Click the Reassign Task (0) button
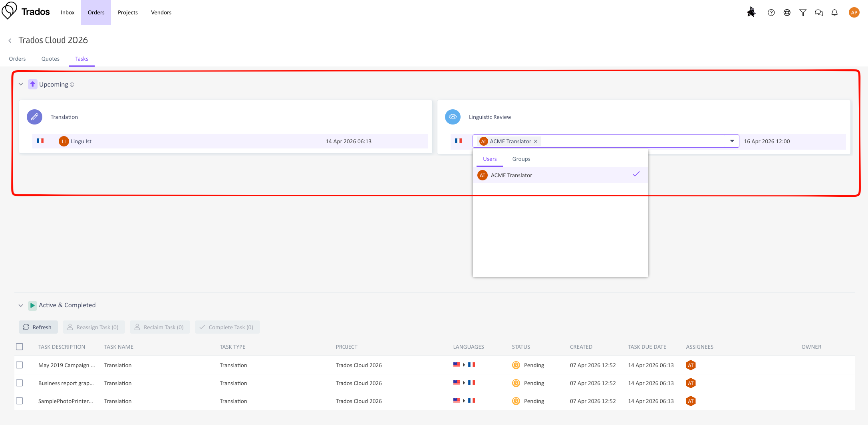This screenshot has height=425, width=868. click(93, 327)
